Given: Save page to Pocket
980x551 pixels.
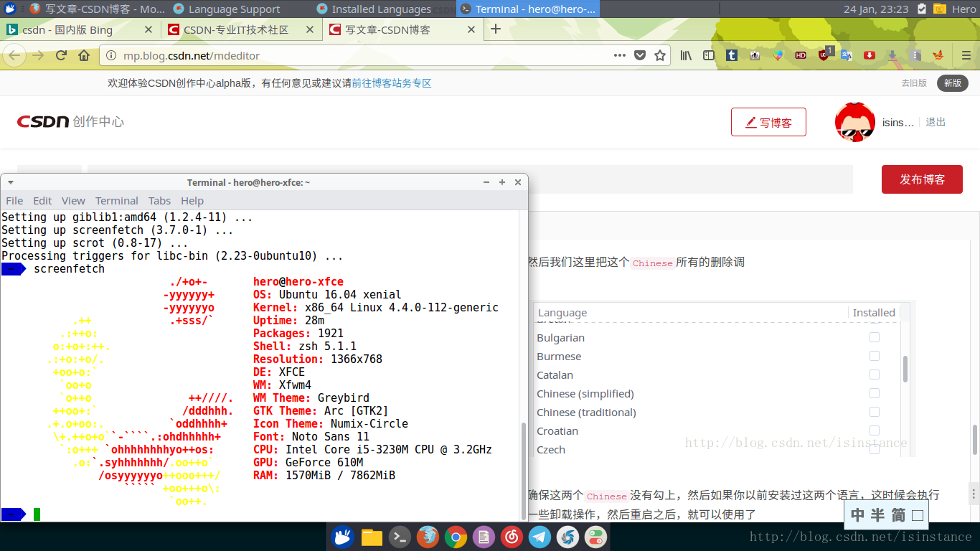Looking at the screenshot, I should pyautogui.click(x=640, y=55).
